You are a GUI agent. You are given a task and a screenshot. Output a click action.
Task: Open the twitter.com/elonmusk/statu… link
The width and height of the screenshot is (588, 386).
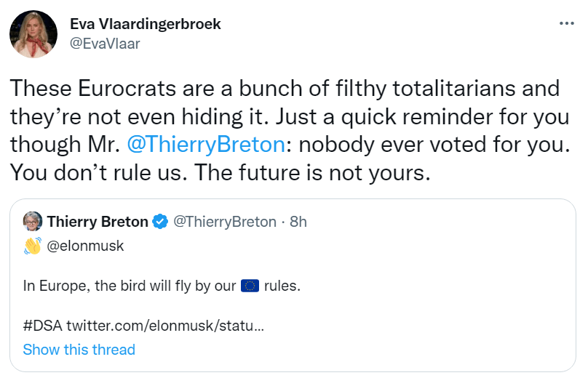pyautogui.click(x=165, y=325)
